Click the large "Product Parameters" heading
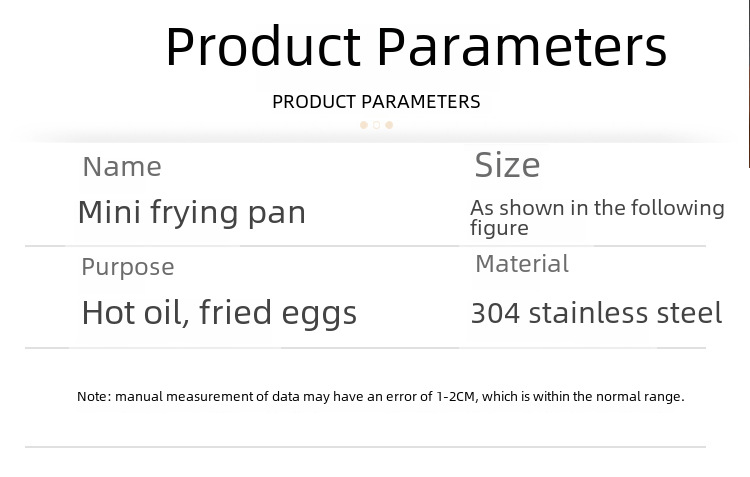The image size is (750, 477). point(415,46)
